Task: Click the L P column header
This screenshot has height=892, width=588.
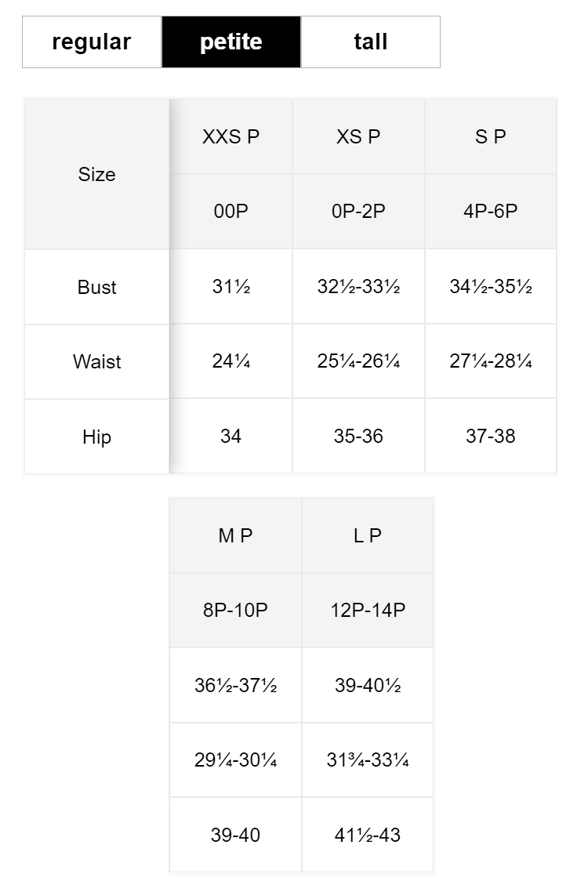Action: 368,536
